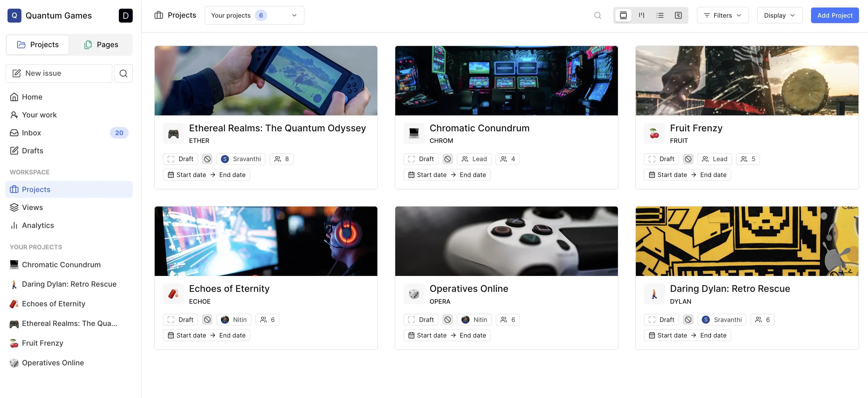This screenshot has width=868, height=398.
Task: Click the D user avatar icon
Action: point(125,16)
